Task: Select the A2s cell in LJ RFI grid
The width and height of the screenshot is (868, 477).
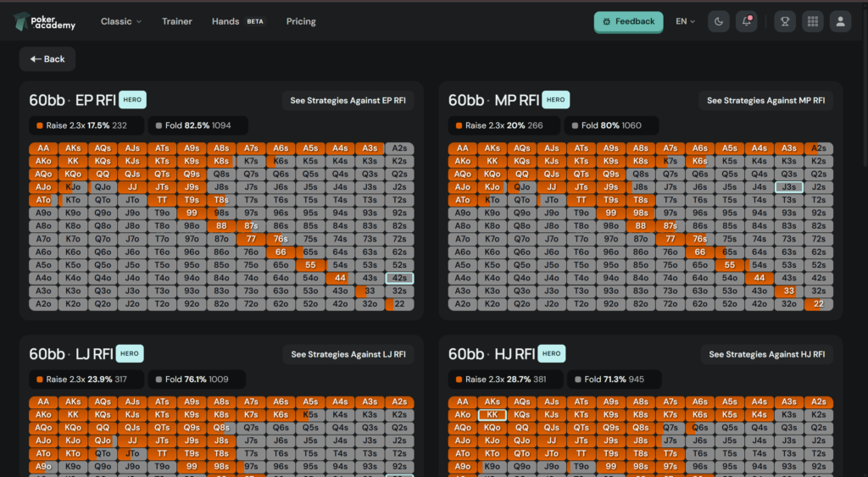Action: [399, 402]
